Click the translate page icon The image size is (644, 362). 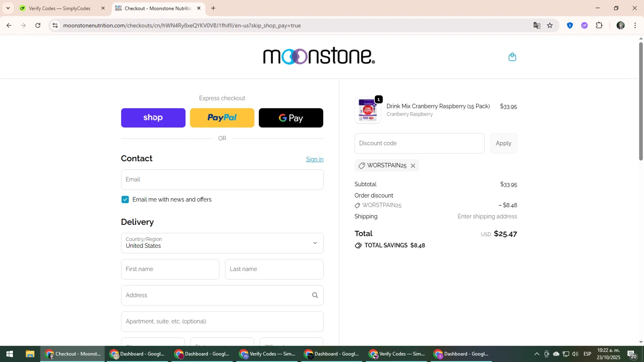537,25
